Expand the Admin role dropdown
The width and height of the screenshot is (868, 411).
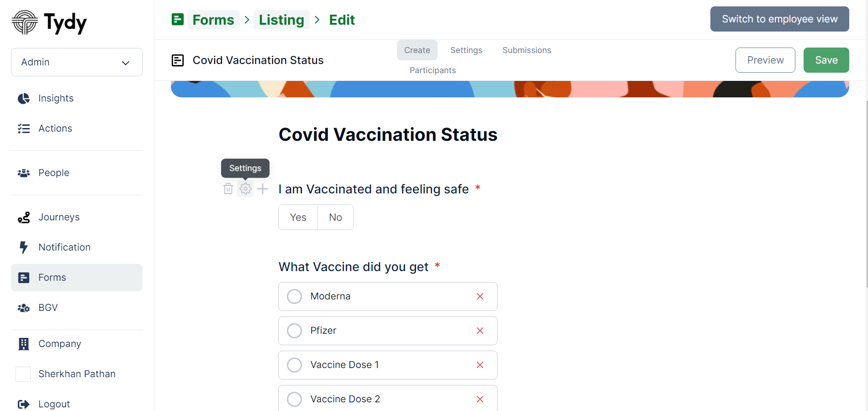[x=77, y=62]
